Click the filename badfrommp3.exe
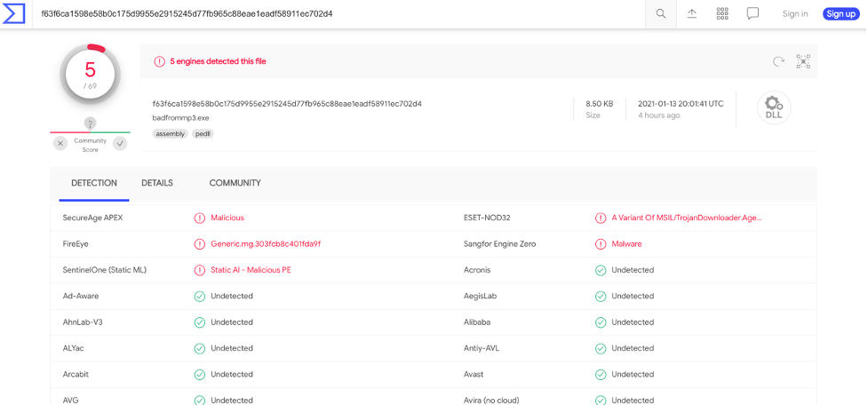Image resolution: width=868 pixels, height=405 pixels. pos(180,118)
